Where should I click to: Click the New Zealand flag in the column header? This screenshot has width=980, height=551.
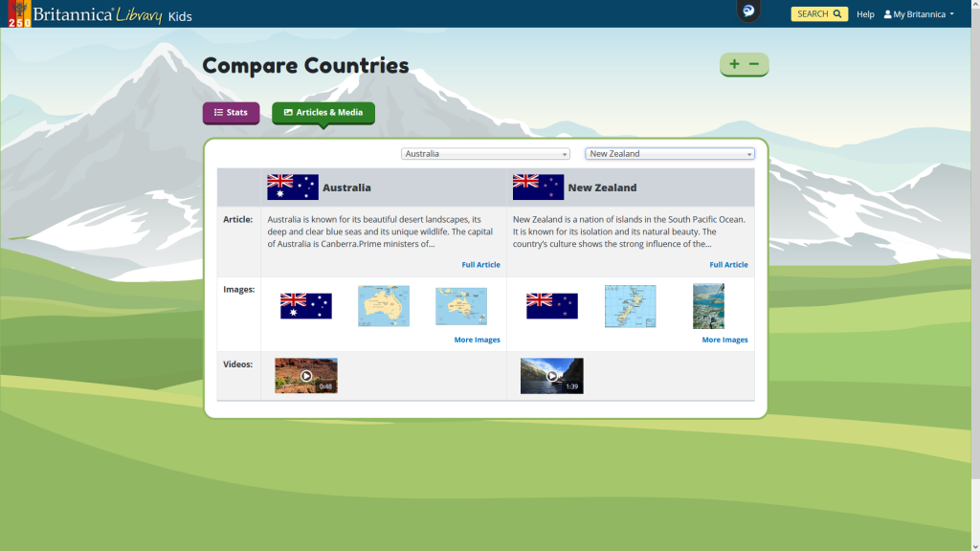tap(538, 187)
